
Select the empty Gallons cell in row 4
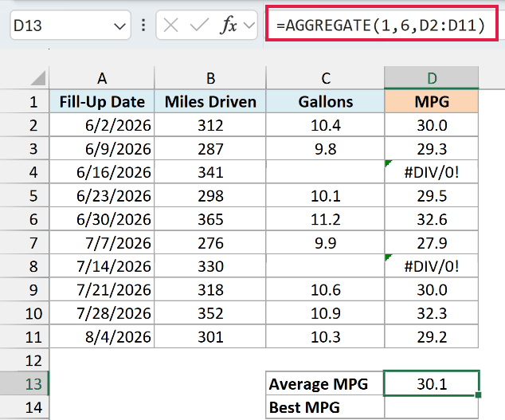point(325,172)
